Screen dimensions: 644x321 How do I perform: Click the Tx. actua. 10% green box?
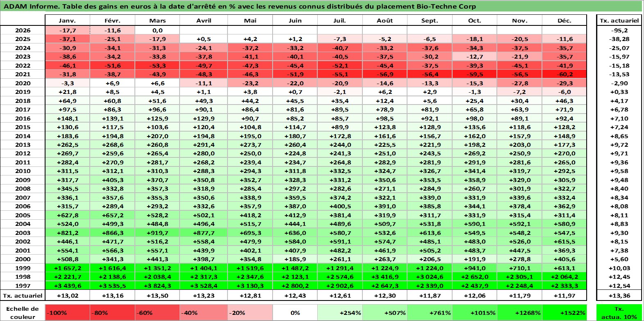click(619, 312)
